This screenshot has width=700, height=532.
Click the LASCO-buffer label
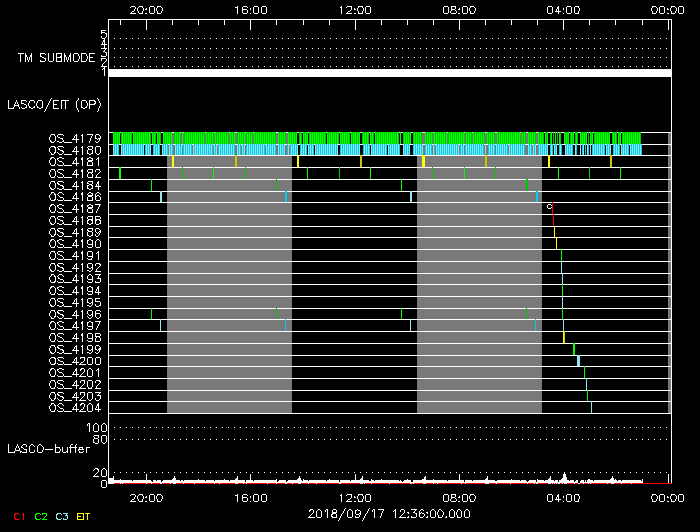(47, 450)
